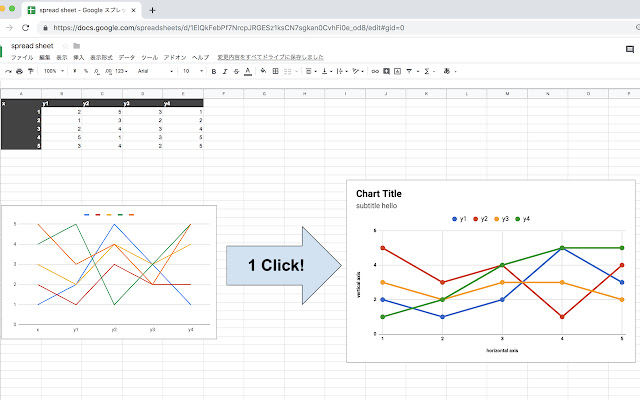Format as currency with yen icon
The width and height of the screenshot is (640, 400).
75,71
